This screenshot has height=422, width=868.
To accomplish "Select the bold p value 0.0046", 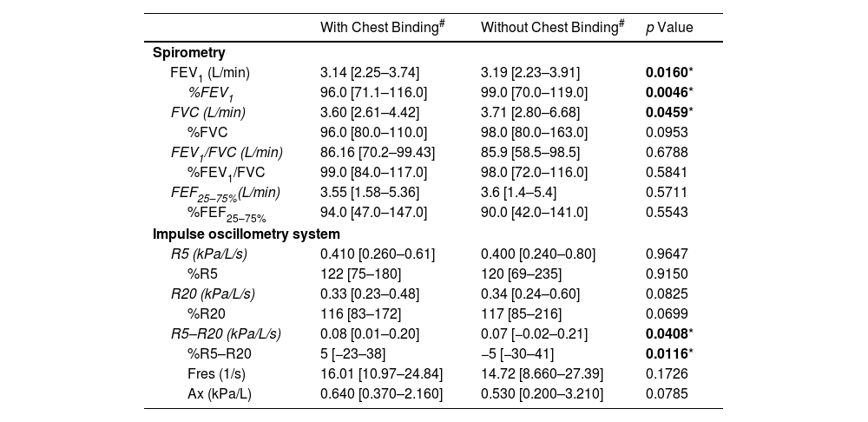I will click(x=664, y=93).
